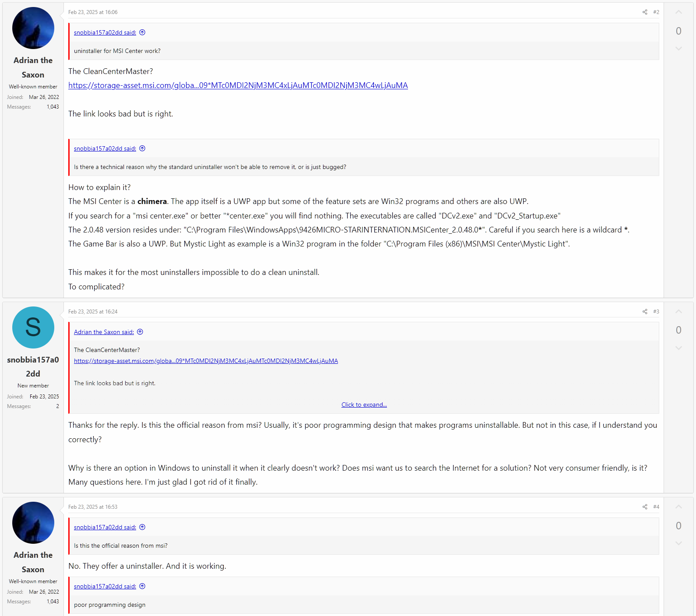Click jump arrow beside 'Is there a technical reason' quote
This screenshot has height=616, width=696.
tap(142, 148)
